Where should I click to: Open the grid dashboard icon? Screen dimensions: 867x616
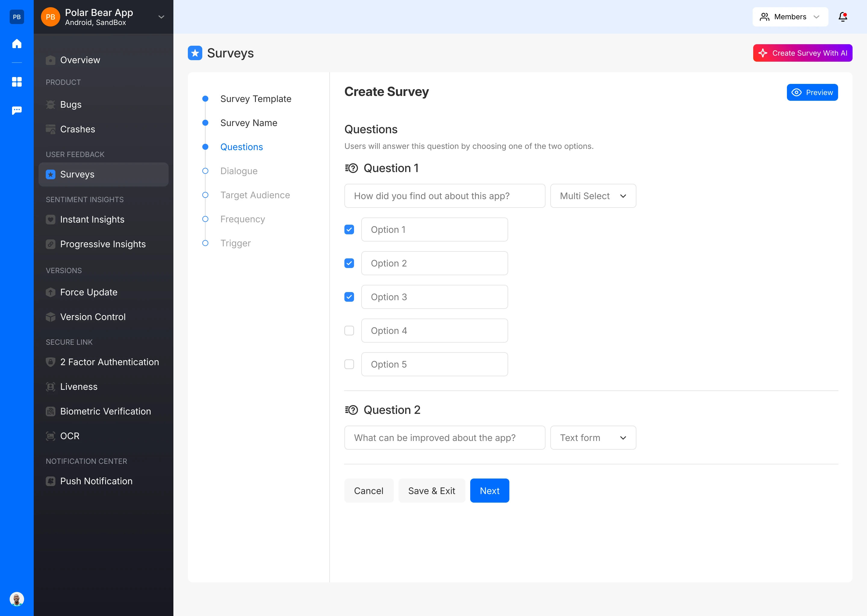[x=17, y=82]
